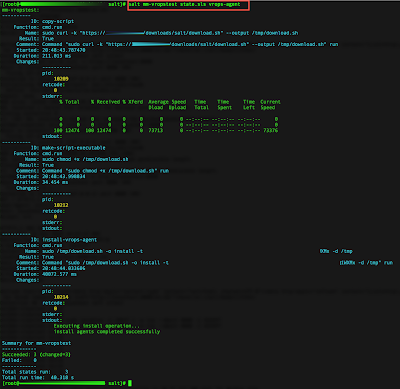Click the 40072.577 ms Duration value
Image resolution: width=400 pixels, height=389 pixels.
tap(59, 274)
